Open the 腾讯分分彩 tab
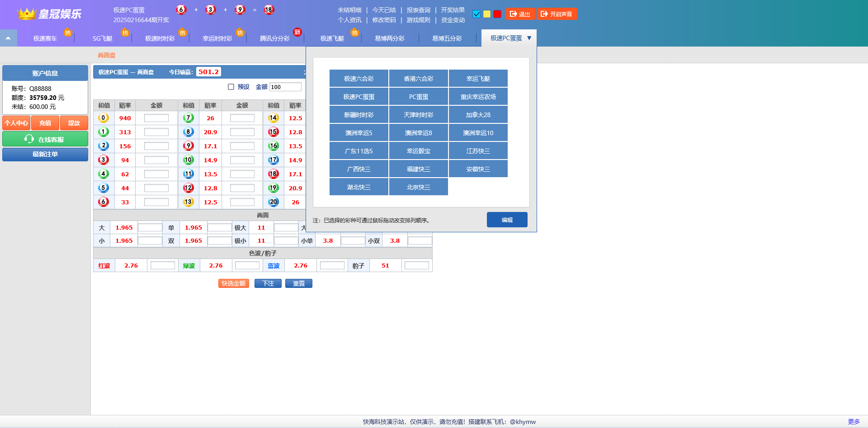The image size is (868, 428). [x=275, y=38]
